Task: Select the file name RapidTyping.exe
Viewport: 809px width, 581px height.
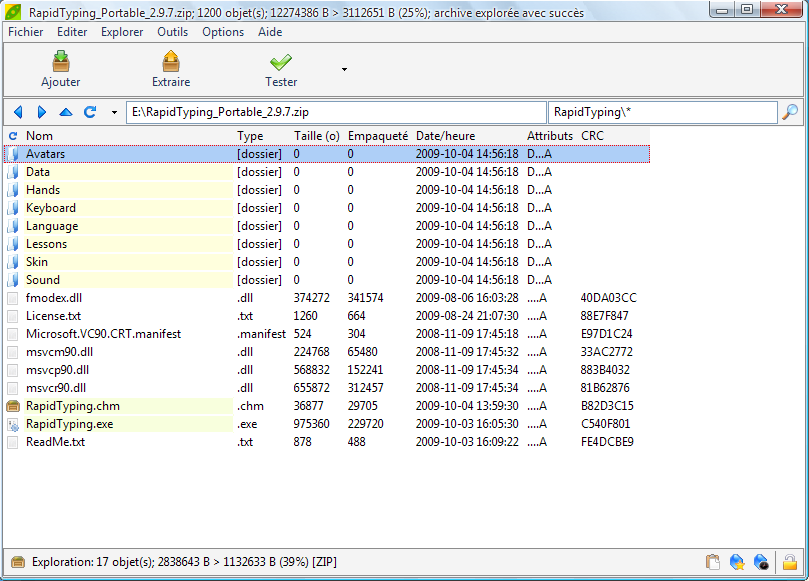Action: [70, 424]
